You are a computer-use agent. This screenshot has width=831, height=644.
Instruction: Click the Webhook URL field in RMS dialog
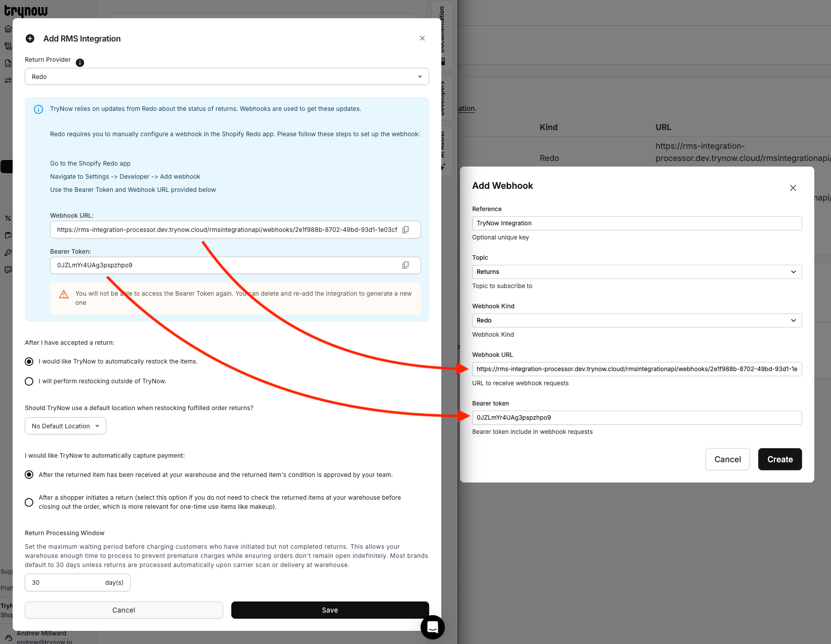[235, 229]
